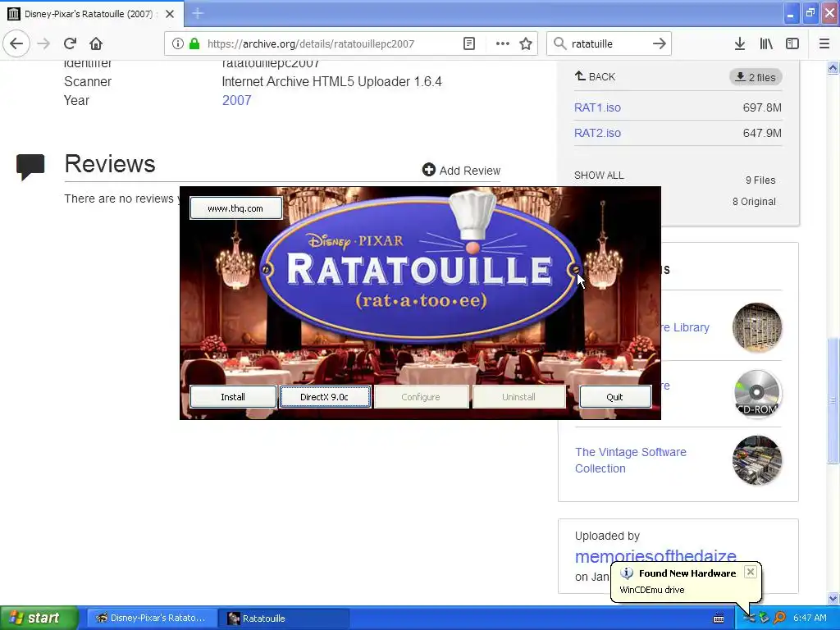840x630 pixels.
Task: Click the 697.8M file size text
Action: click(x=762, y=107)
